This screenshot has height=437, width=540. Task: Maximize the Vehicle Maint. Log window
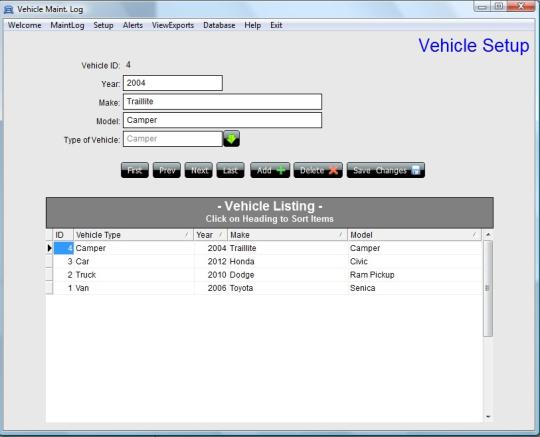[499, 7]
